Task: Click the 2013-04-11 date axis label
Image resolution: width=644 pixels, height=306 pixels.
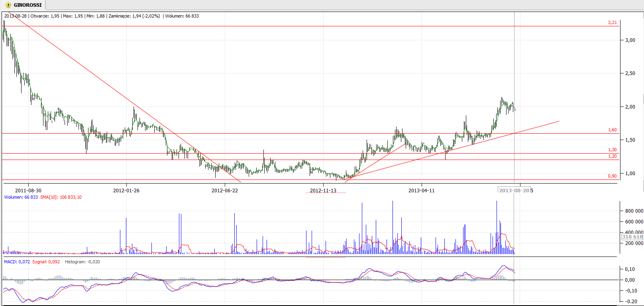Action: tap(422, 190)
